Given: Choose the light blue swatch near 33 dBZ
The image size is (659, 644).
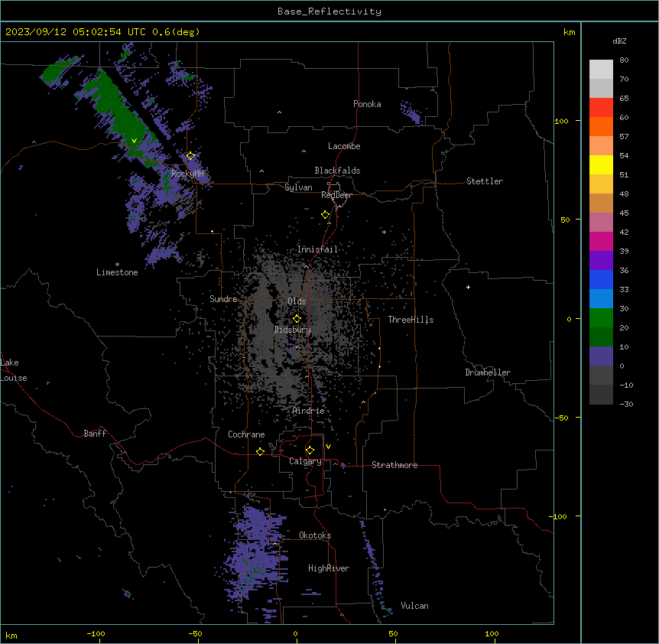Looking at the screenshot, I should coord(601,298).
